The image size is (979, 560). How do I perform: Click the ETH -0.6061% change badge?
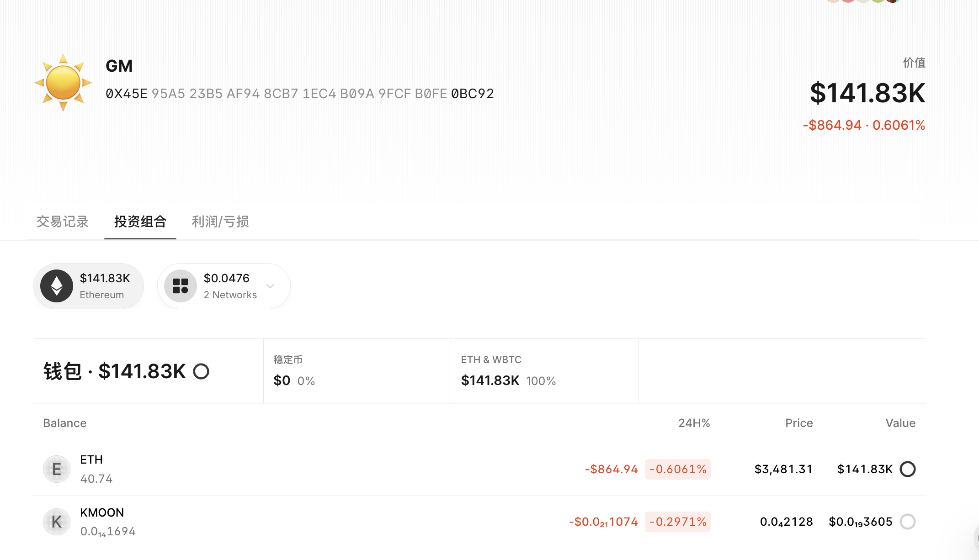click(x=677, y=469)
